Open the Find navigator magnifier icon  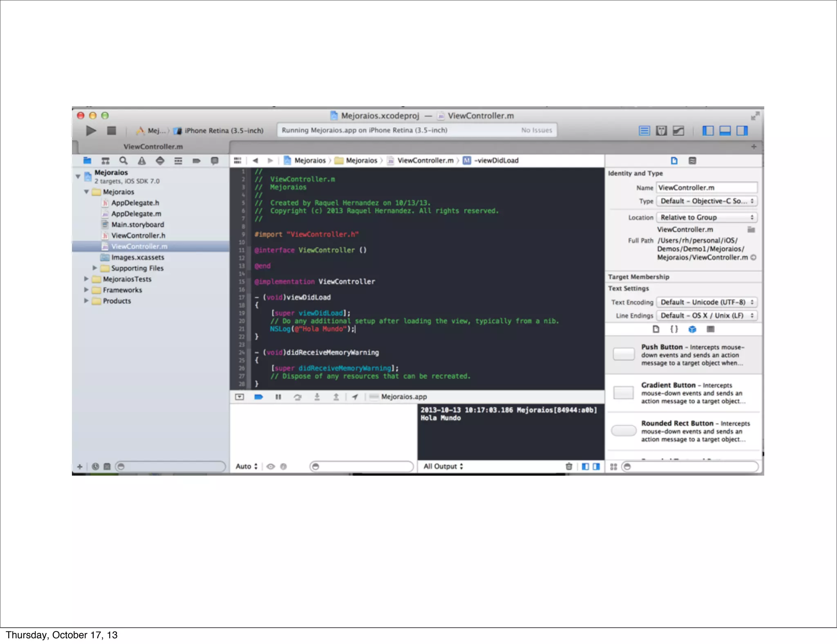123,161
